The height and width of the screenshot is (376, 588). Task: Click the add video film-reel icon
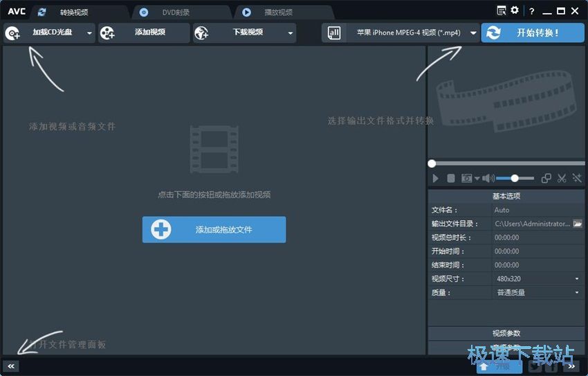click(107, 33)
